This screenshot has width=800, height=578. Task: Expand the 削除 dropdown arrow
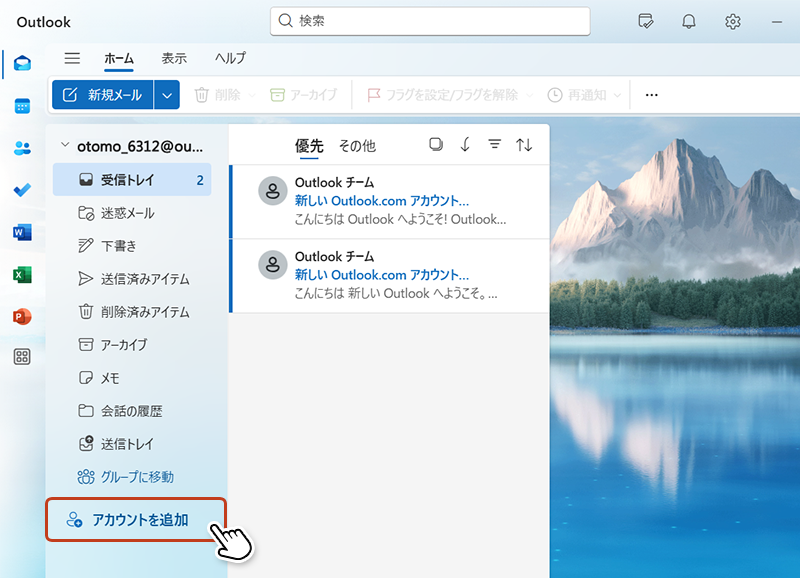[x=252, y=95]
